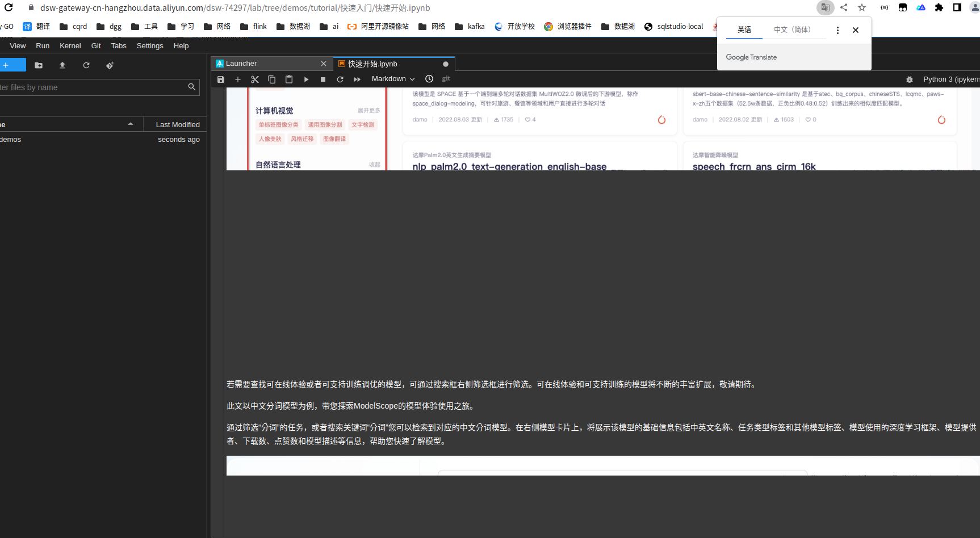Open the Git menu in menu bar
Viewport: 980px width, 538px height.
95,45
